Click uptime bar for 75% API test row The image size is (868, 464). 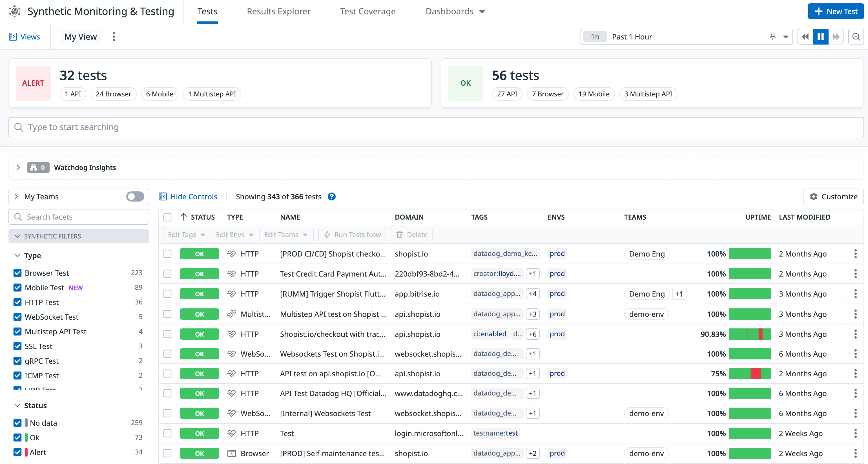(x=750, y=373)
